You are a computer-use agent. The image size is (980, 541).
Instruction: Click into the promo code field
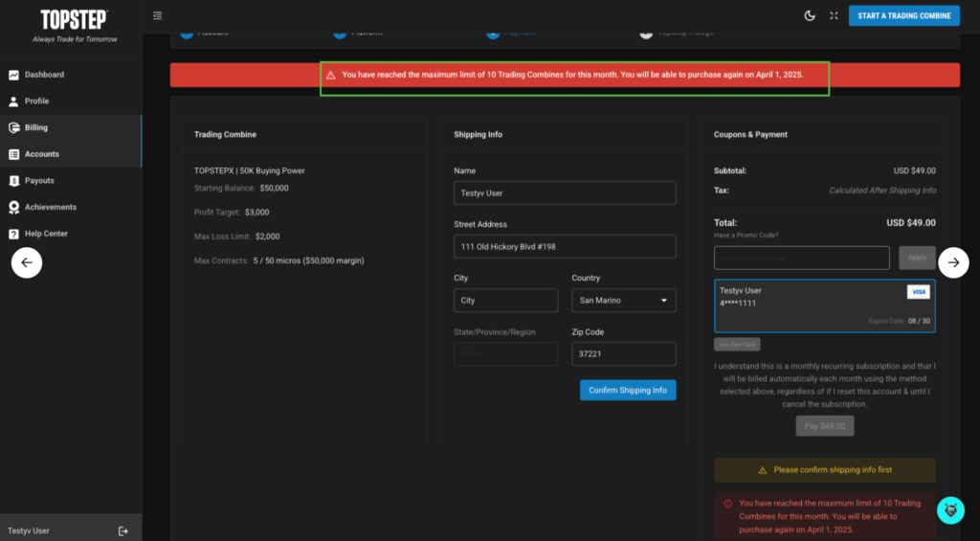pos(801,258)
